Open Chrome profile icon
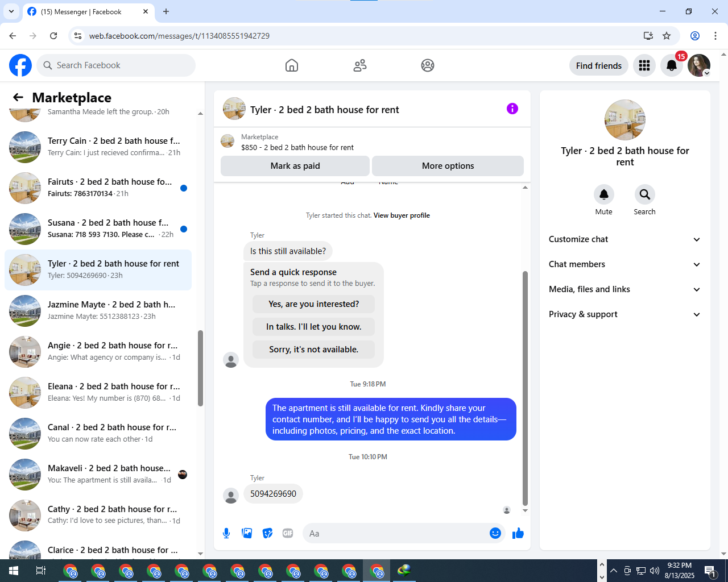This screenshot has width=728, height=582. pyautogui.click(x=695, y=36)
